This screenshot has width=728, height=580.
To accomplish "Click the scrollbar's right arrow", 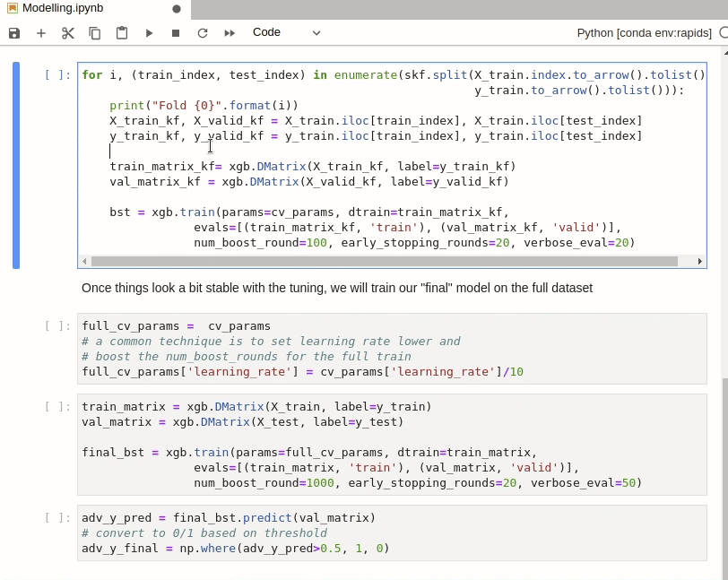I will point(700,261).
